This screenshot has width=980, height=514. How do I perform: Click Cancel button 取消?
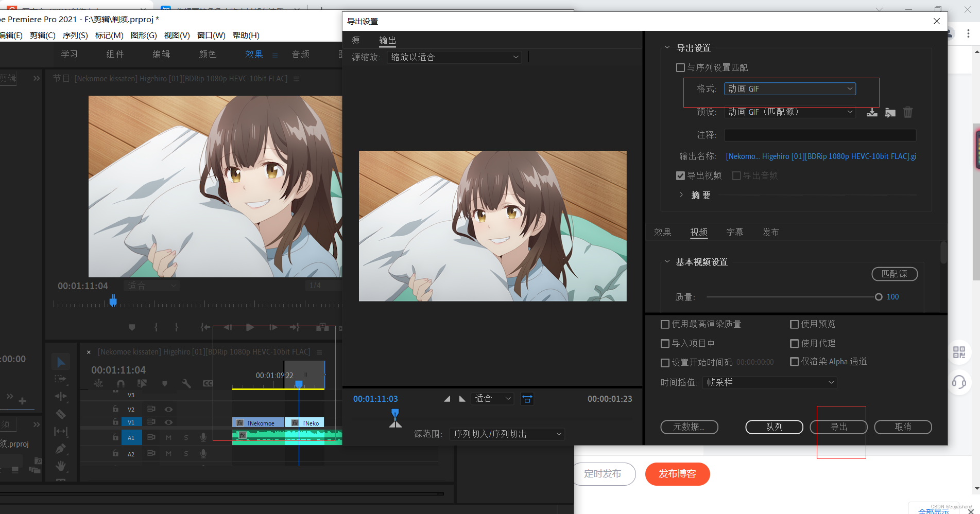tap(903, 427)
